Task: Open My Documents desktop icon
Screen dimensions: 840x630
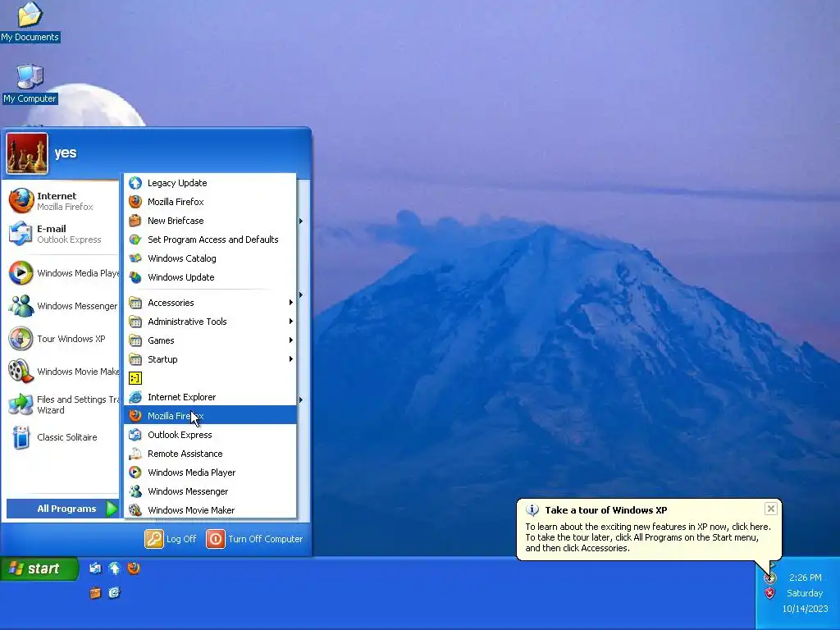Action: point(30,21)
